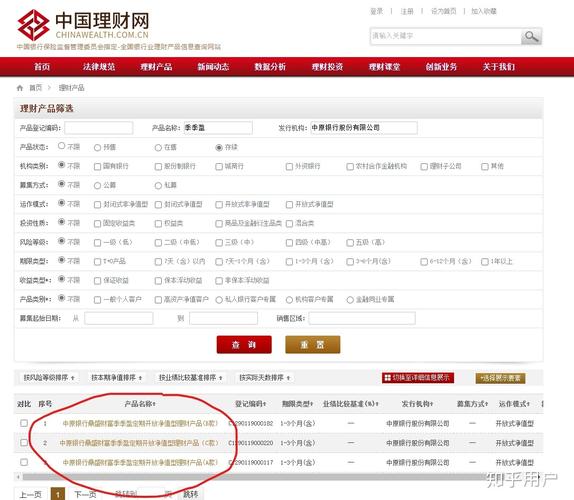The height and width of the screenshot is (500, 574).
Task: Sort table by 登记编码 column header
Action: (x=250, y=404)
